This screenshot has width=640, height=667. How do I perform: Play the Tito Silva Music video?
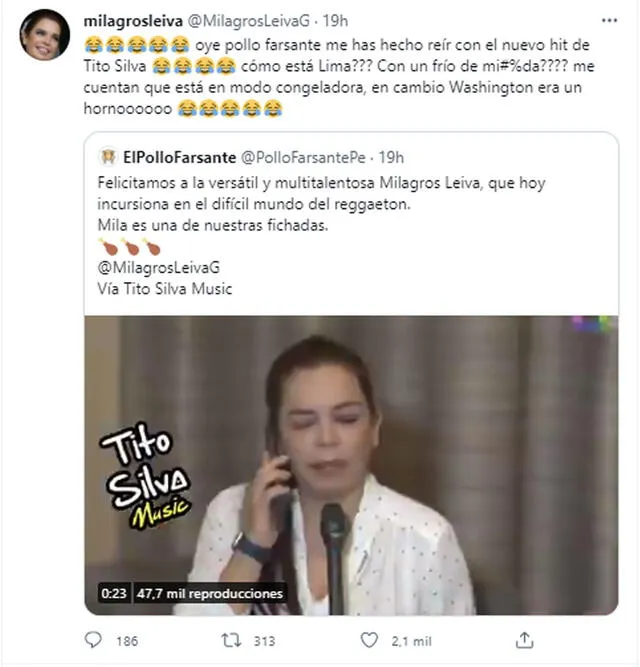pos(351,465)
